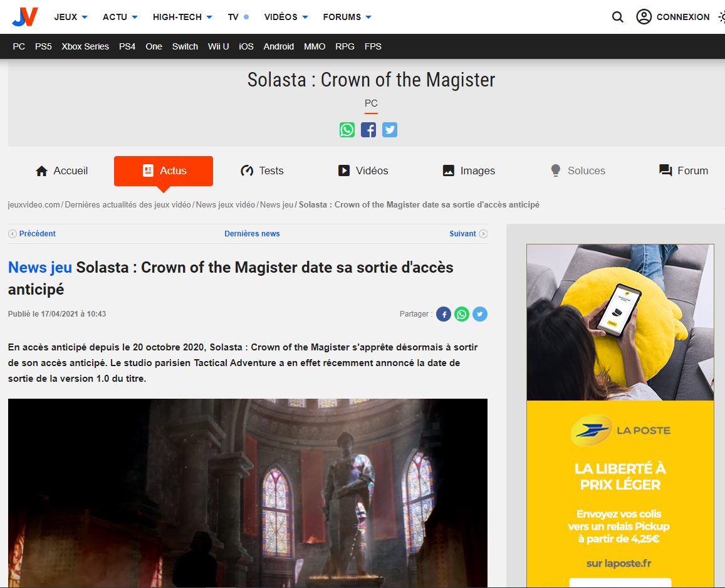Image resolution: width=725 pixels, height=588 pixels.
Task: Expand the JEUX dropdown menu
Action: (x=71, y=17)
